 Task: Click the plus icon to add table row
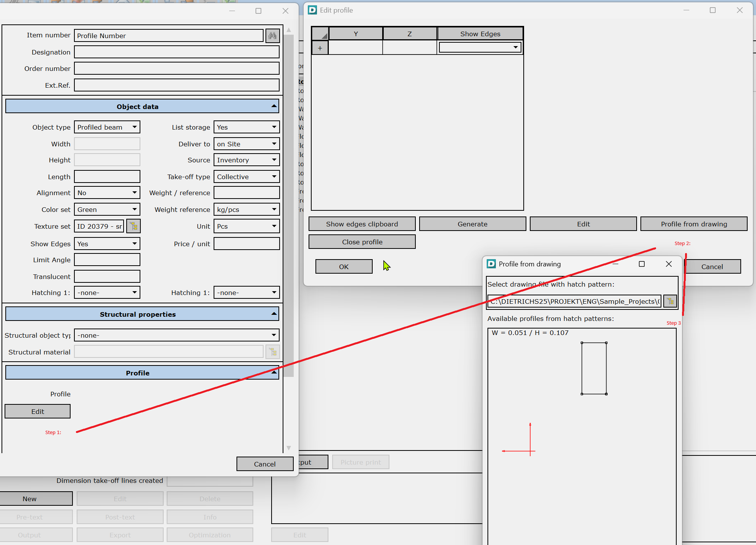coord(320,48)
